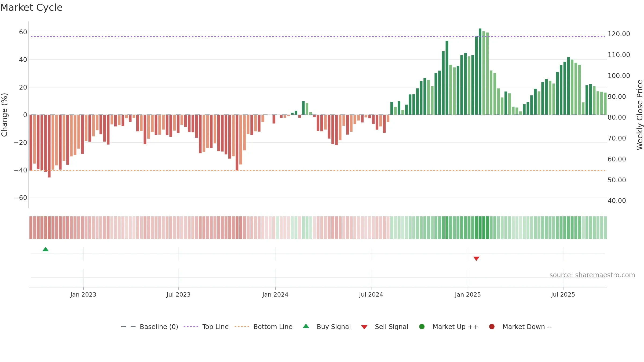644x362 pixels.
Task: Click the 90.00 price axis label
Action: tap(617, 97)
